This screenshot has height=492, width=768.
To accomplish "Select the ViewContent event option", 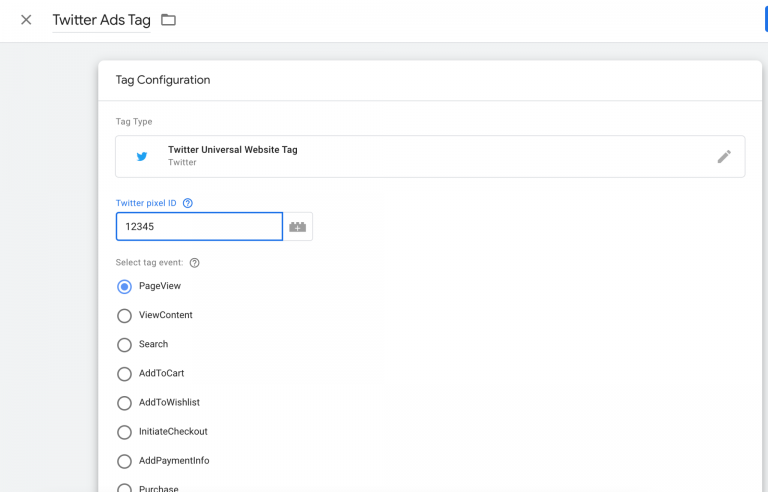I will (x=124, y=315).
